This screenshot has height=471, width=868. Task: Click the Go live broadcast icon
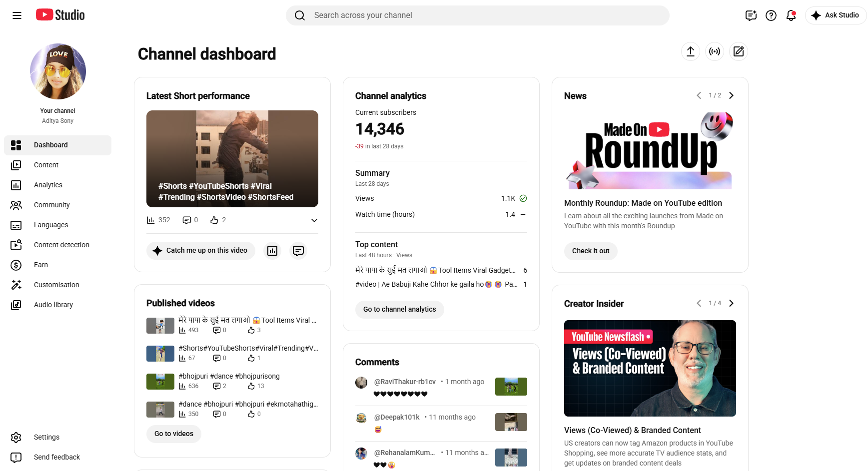(715, 51)
